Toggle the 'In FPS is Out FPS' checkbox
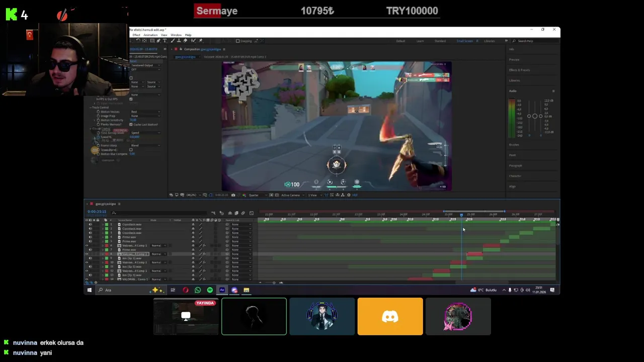This screenshot has height=362, width=644. 131,99
